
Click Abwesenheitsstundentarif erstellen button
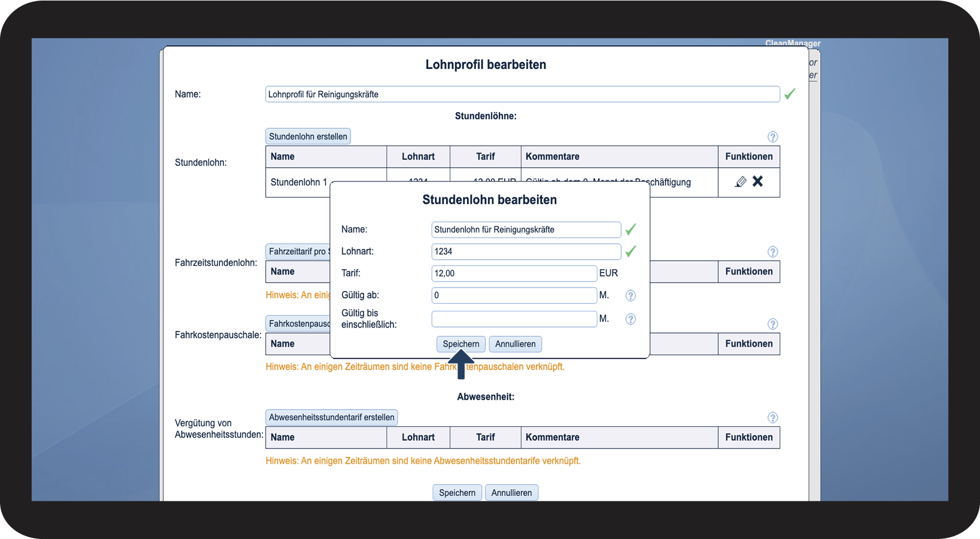tap(332, 417)
